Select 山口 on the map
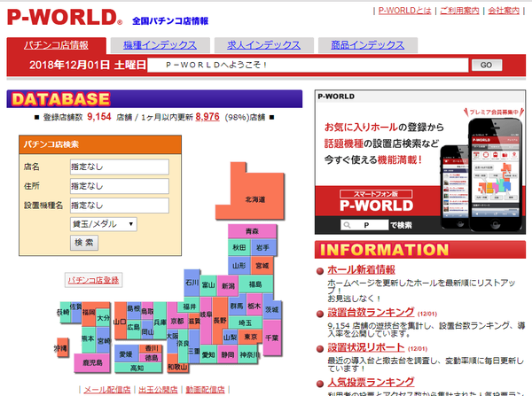This screenshot has height=396, width=532. click(x=120, y=322)
